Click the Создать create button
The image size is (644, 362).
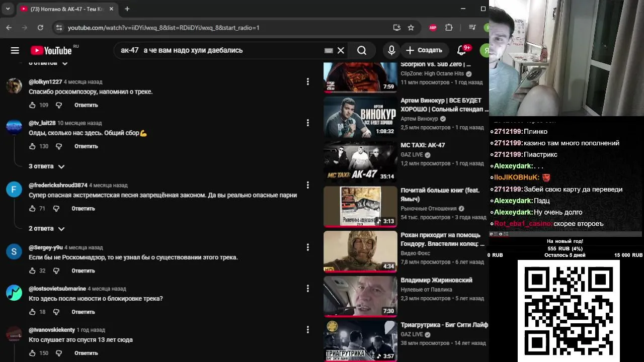coord(424,50)
